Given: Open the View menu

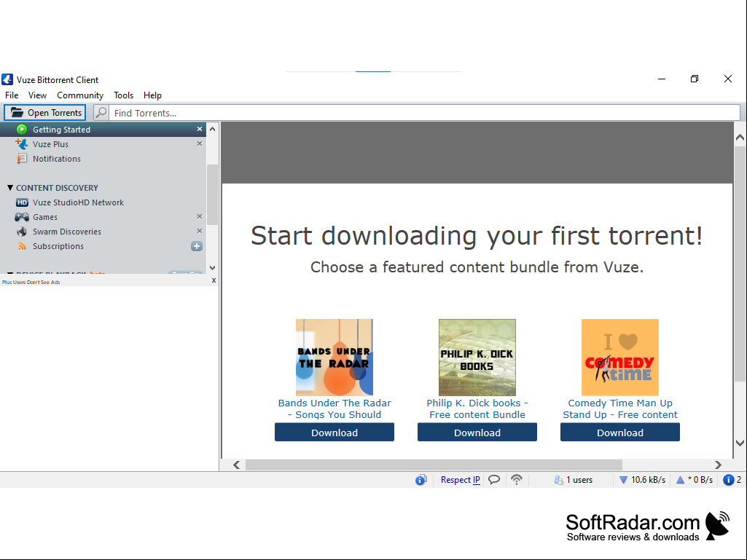Looking at the screenshot, I should point(37,95).
